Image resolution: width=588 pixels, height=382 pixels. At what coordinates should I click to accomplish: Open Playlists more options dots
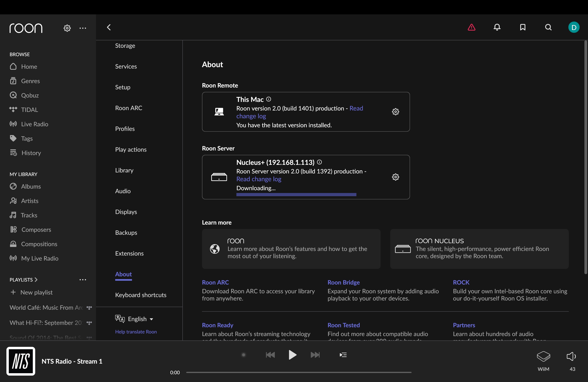click(x=83, y=280)
